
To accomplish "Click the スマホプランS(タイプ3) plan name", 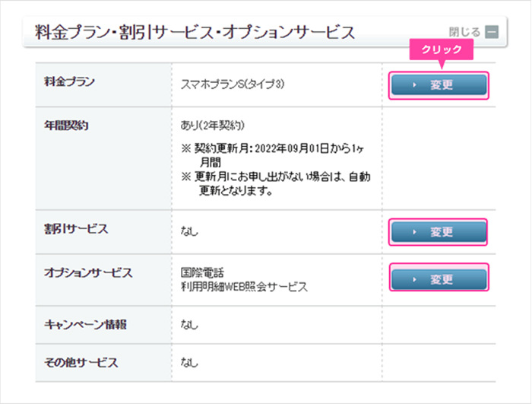I will [233, 84].
